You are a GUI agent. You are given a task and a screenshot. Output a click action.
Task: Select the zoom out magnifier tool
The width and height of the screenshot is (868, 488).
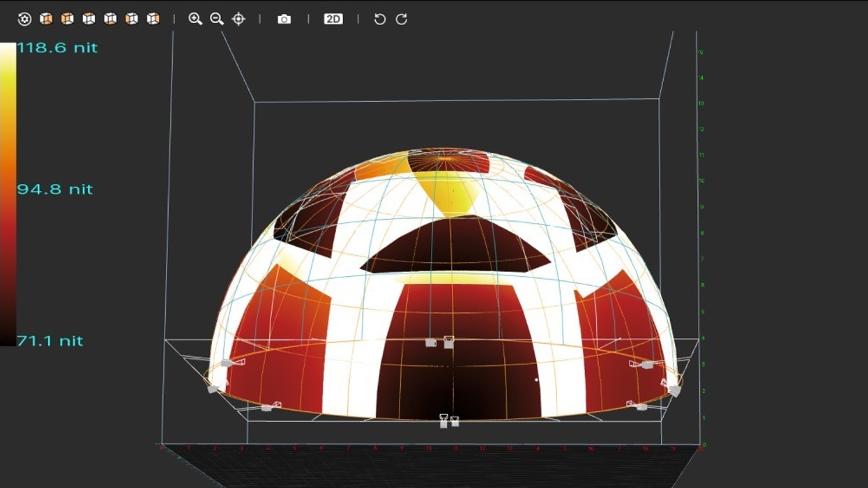coord(216,19)
